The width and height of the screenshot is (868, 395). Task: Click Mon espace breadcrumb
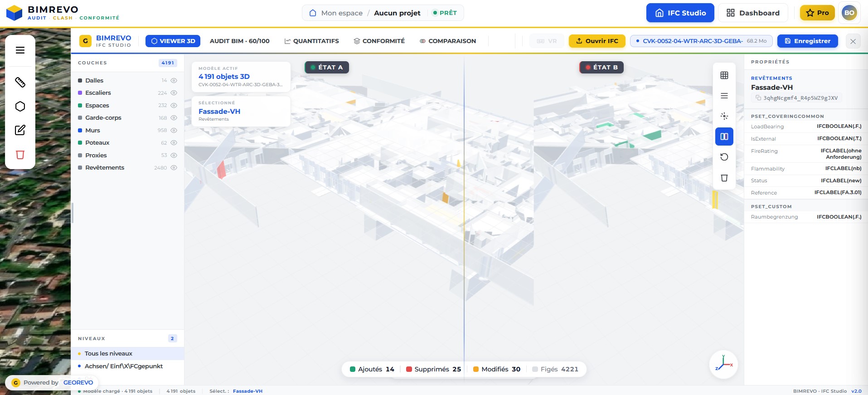point(342,13)
